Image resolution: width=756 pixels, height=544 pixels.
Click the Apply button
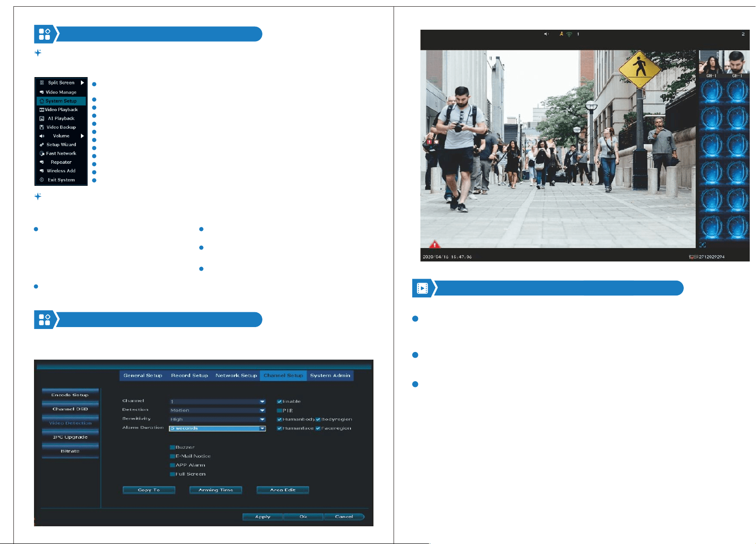click(x=263, y=517)
